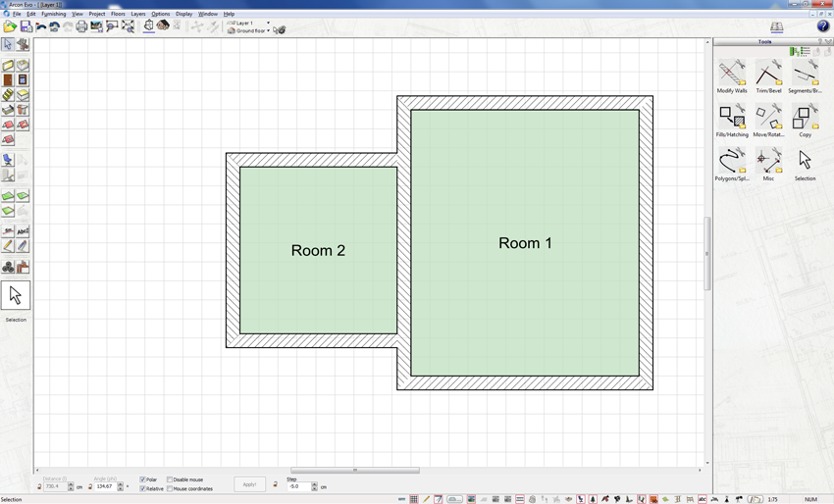The height and width of the screenshot is (504, 834).
Task: Toggle the grid display icon in status bar
Action: pos(414,499)
